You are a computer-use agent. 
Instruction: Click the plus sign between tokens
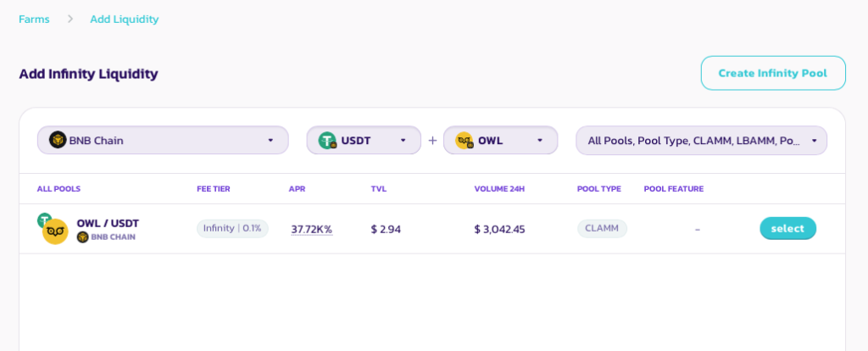coord(432,141)
